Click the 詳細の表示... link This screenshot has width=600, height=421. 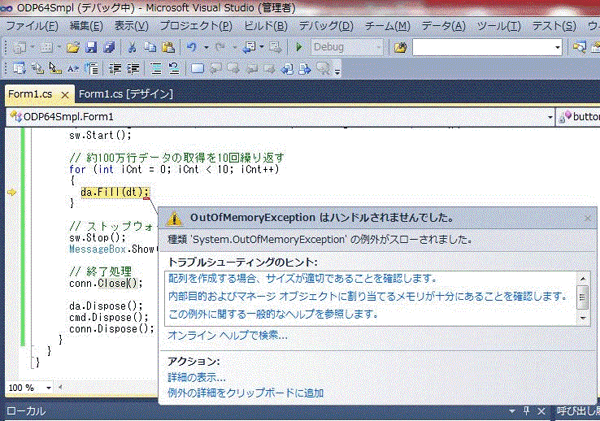tap(196, 377)
